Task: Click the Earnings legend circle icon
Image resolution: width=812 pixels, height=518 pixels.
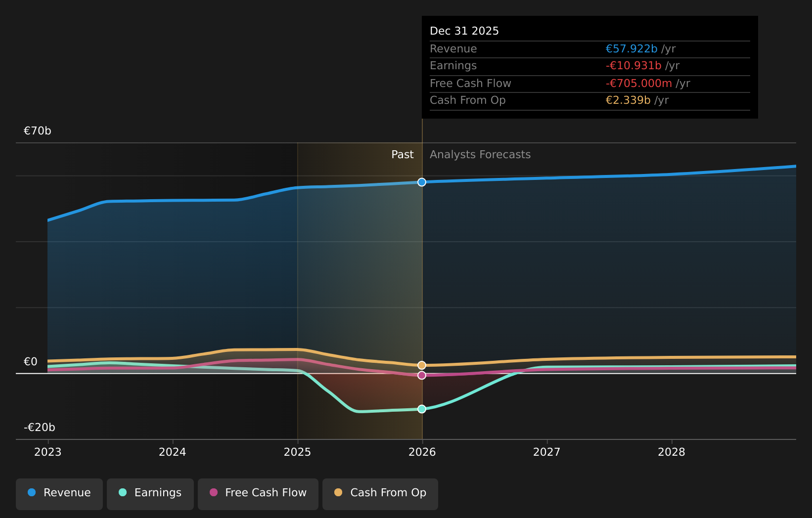Action: (122, 492)
